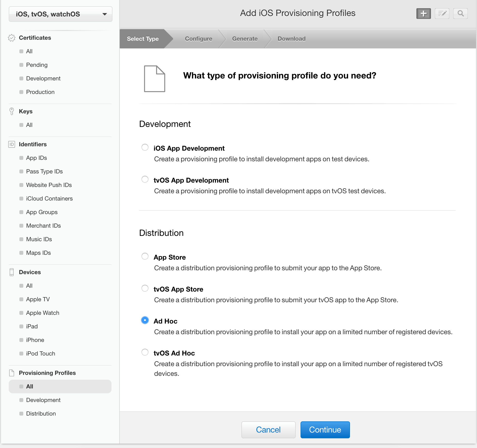Screen dimensions: 477x448
Task: Open iPhone devices
Action: (35, 340)
